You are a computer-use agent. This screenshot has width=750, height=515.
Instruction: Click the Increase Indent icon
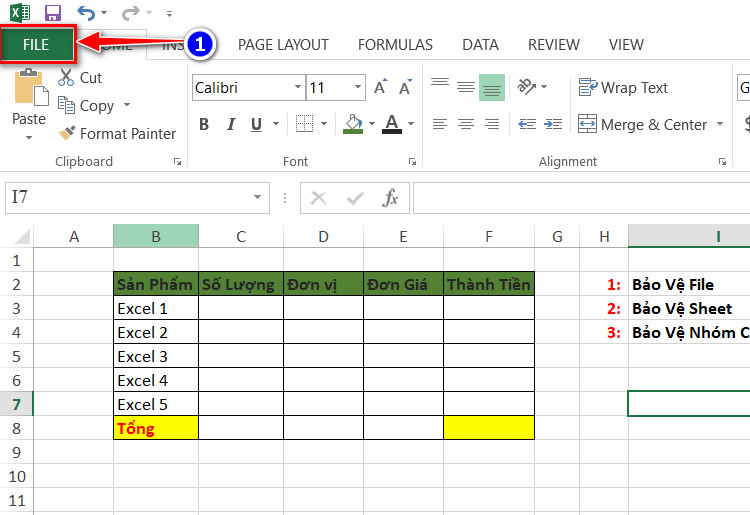click(553, 124)
